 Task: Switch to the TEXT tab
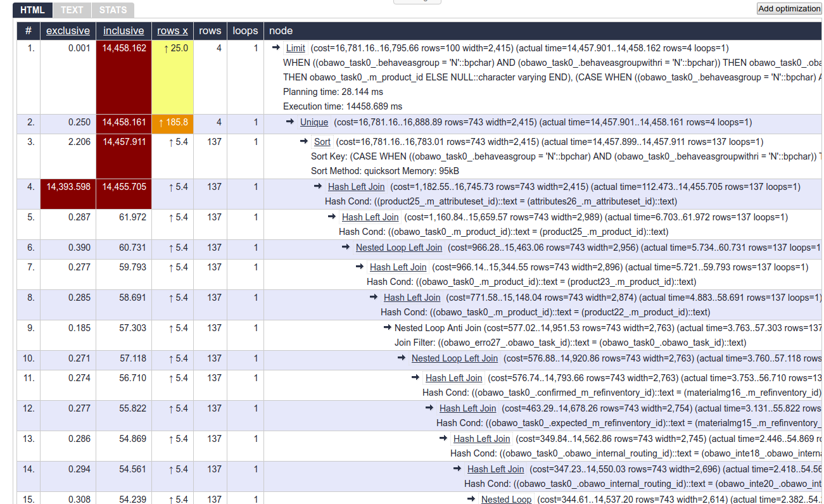pyautogui.click(x=72, y=10)
